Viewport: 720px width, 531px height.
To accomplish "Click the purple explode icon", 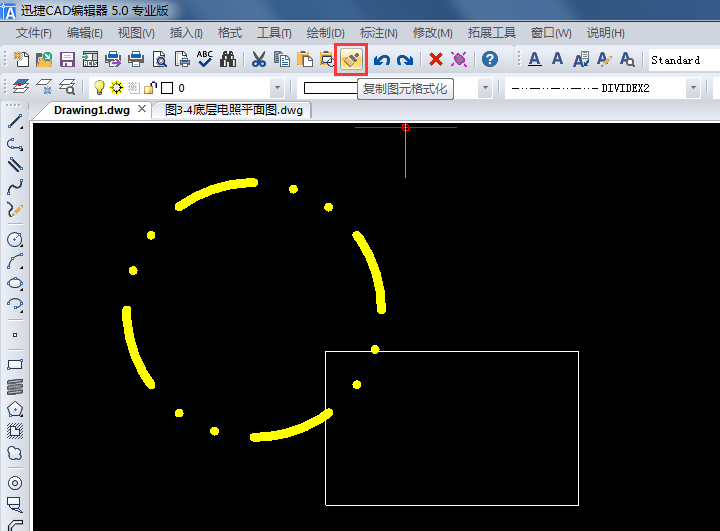I will 459,59.
